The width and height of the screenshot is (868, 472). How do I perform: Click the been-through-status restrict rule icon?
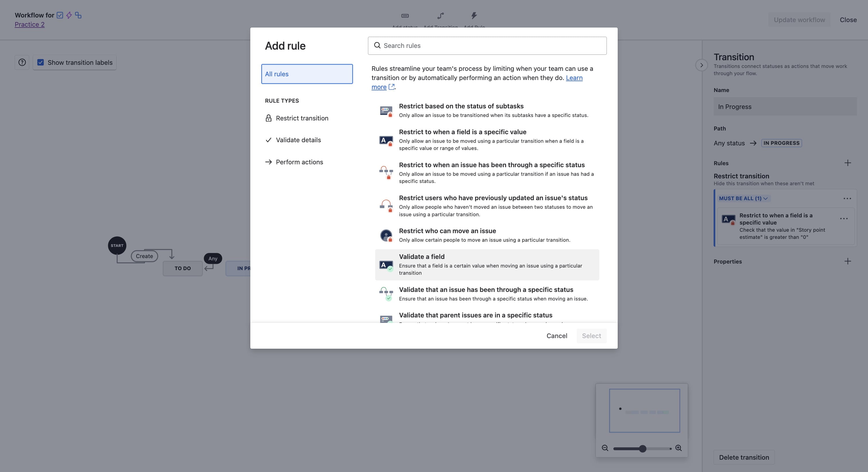386,172
